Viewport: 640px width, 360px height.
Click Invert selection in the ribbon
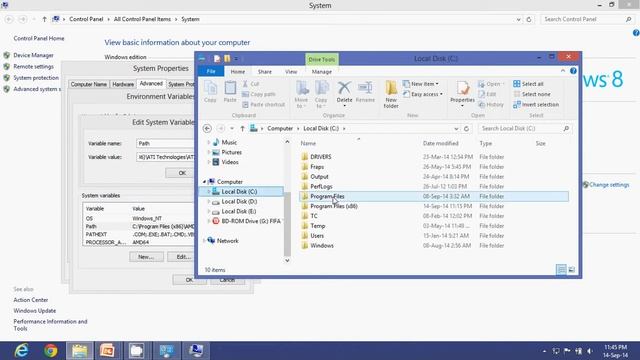tap(536, 104)
